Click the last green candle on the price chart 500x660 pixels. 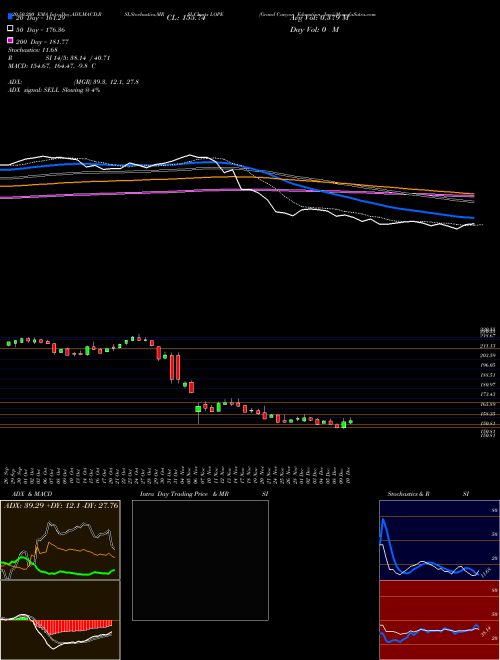[350, 421]
